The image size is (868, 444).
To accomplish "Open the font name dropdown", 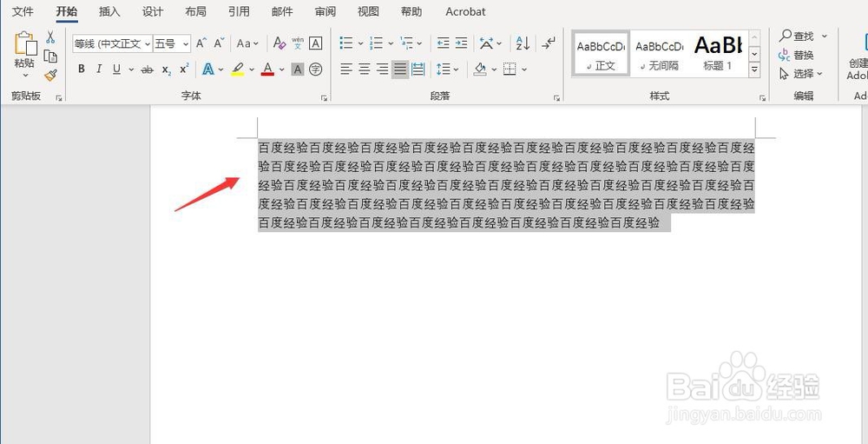I will pos(148,43).
